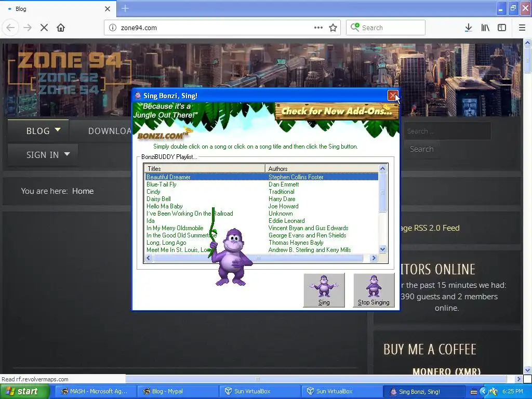Sort playlist by Authors column header

point(322,169)
